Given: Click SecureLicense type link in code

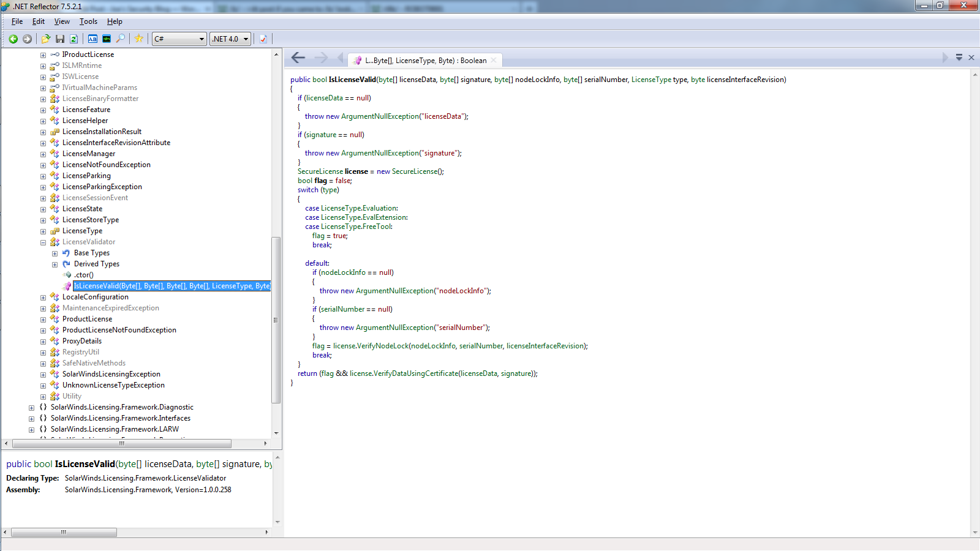Looking at the screenshot, I should point(320,171).
